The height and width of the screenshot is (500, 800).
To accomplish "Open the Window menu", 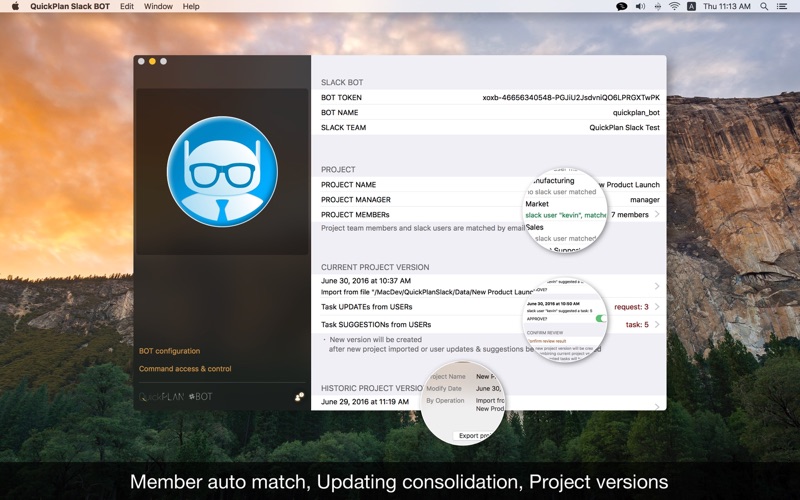I will pyautogui.click(x=158, y=6).
